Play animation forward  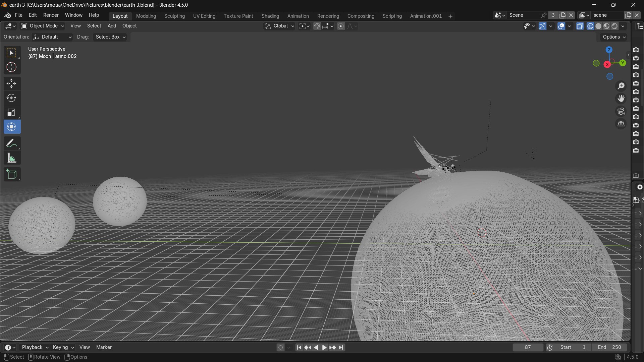[x=324, y=348]
